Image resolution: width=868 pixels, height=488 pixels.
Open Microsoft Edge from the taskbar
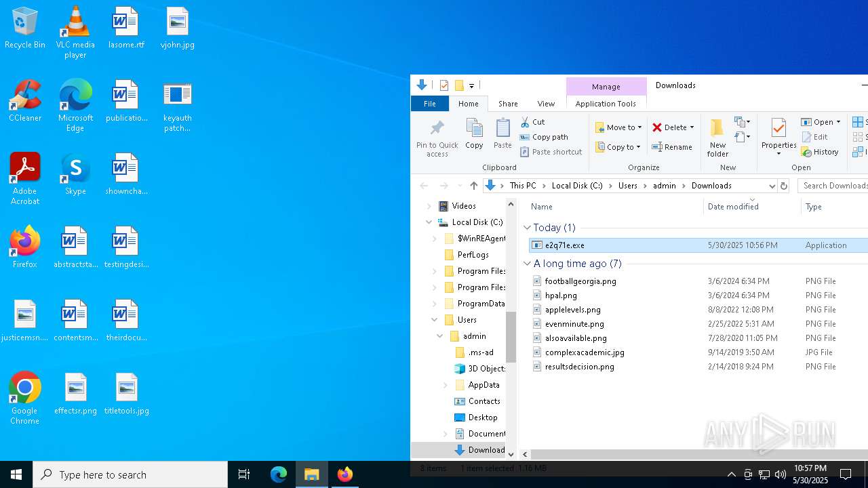(279, 474)
